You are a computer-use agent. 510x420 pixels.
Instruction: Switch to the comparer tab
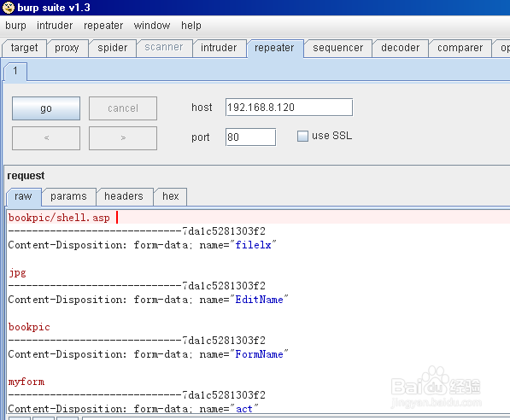coord(460,48)
